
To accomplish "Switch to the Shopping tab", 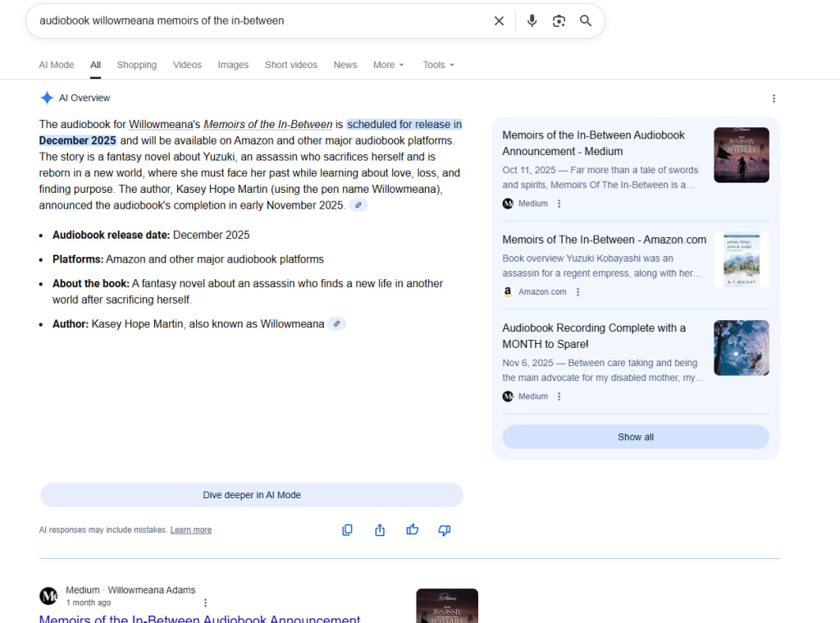I will [x=137, y=65].
